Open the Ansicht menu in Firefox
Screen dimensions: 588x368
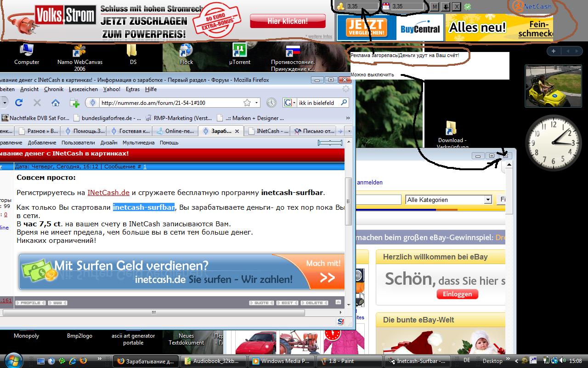point(29,89)
